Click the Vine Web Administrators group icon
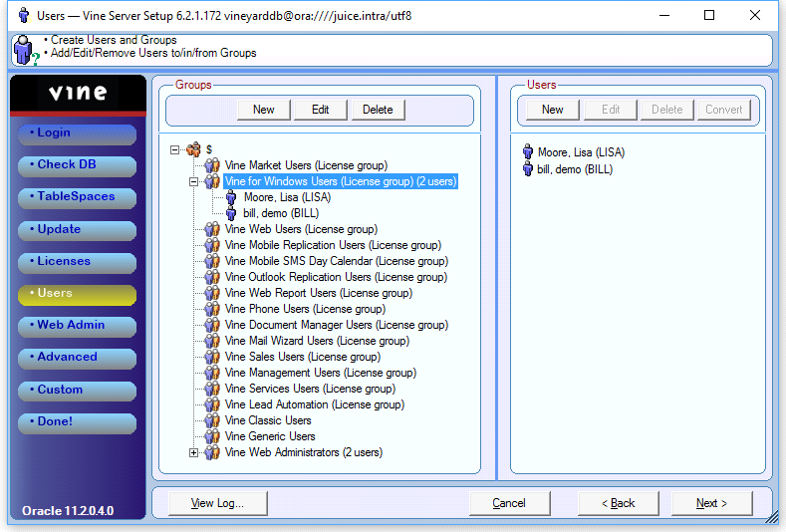The height and width of the screenshot is (532, 786). coord(212,452)
